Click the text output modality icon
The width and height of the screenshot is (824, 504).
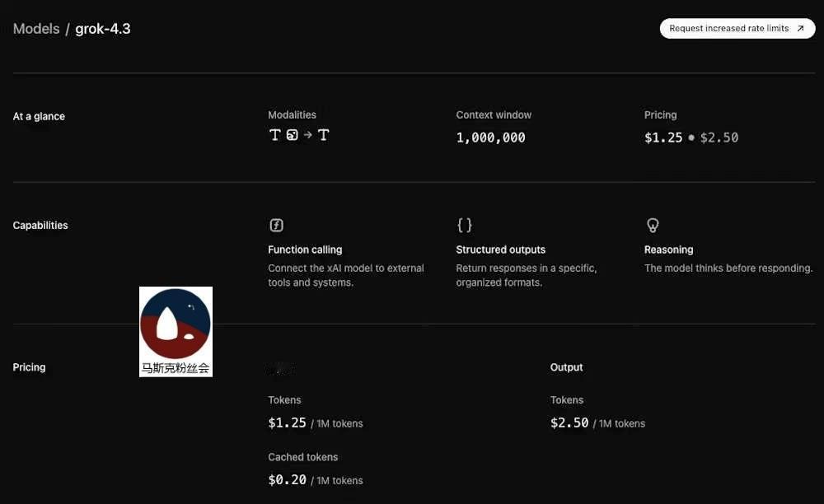tap(323, 135)
